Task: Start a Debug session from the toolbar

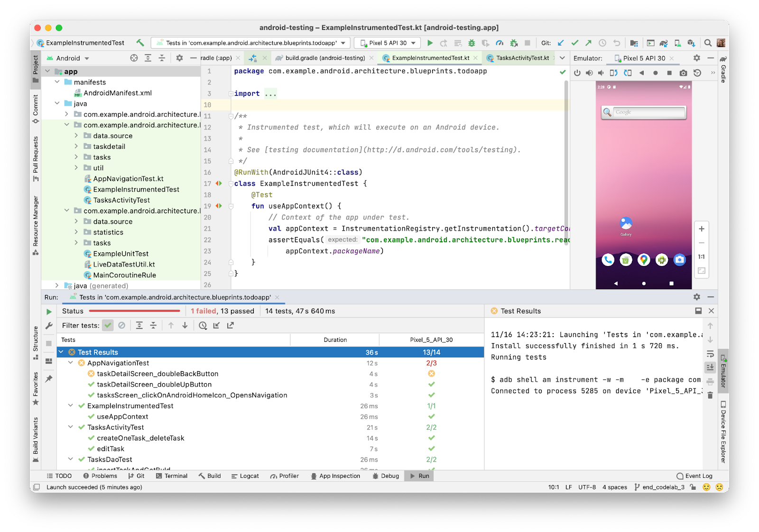Action: (472, 43)
